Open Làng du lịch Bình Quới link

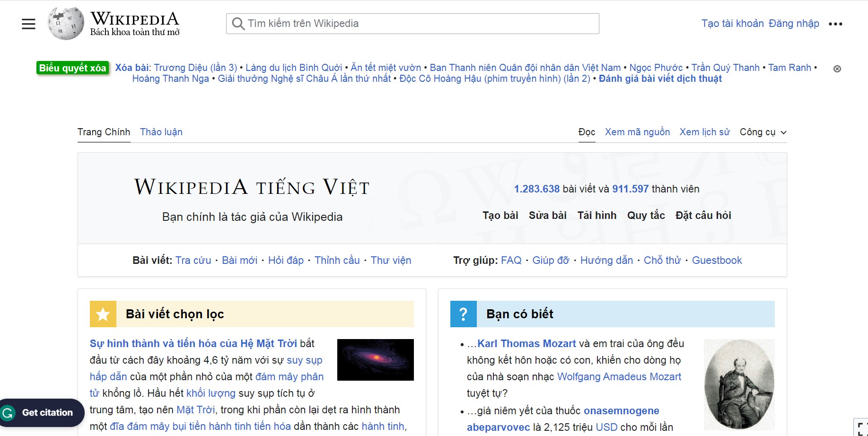294,68
